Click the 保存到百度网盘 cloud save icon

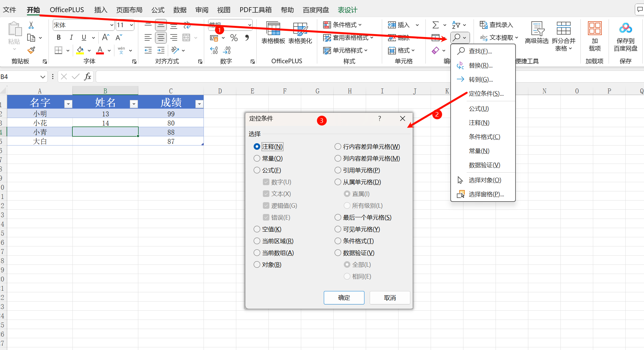tap(625, 35)
